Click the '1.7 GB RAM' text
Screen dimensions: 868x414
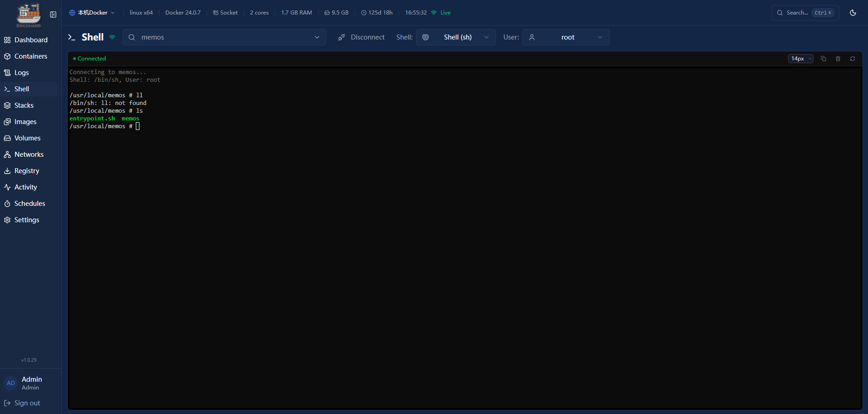tap(297, 13)
